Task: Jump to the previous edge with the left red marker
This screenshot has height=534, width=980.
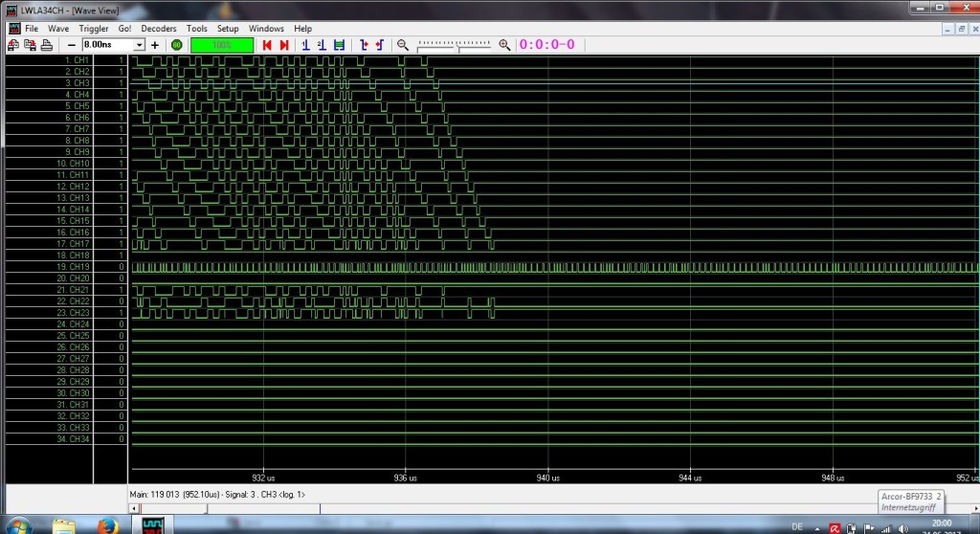Action: [267, 45]
